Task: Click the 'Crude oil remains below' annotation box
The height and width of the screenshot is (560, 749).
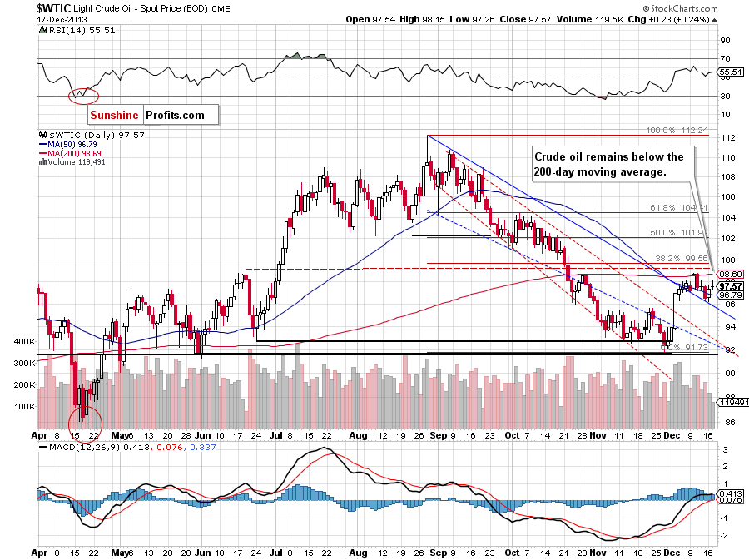Action: click(613, 164)
